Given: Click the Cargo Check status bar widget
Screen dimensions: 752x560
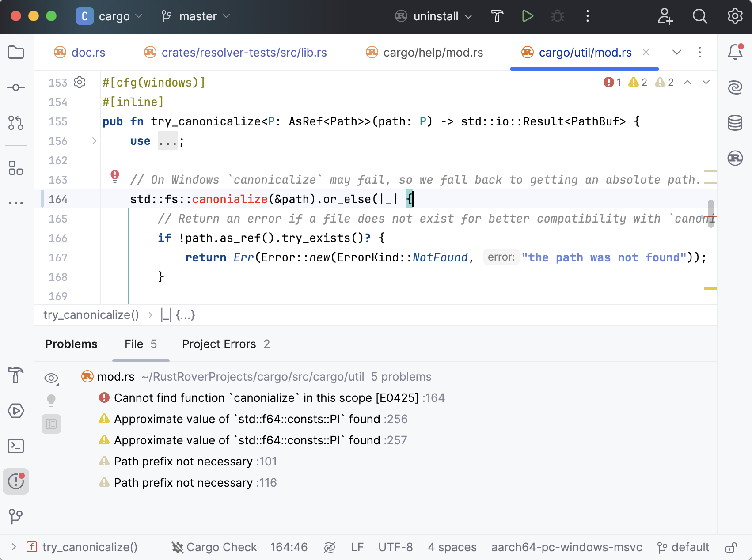Looking at the screenshot, I should (x=214, y=547).
